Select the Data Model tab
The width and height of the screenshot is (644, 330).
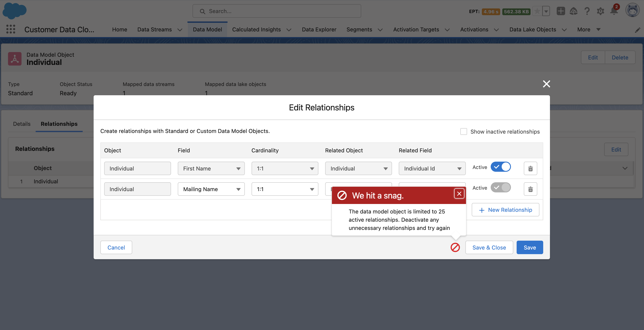(x=207, y=30)
